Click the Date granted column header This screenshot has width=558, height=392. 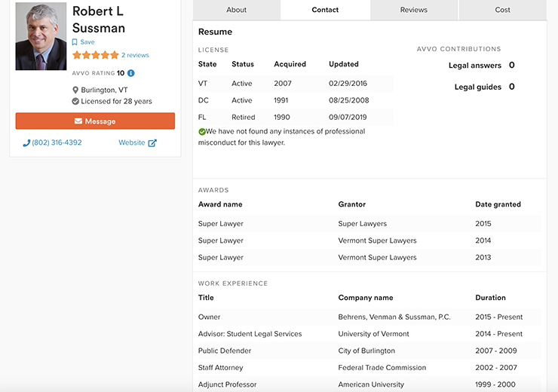[498, 204]
